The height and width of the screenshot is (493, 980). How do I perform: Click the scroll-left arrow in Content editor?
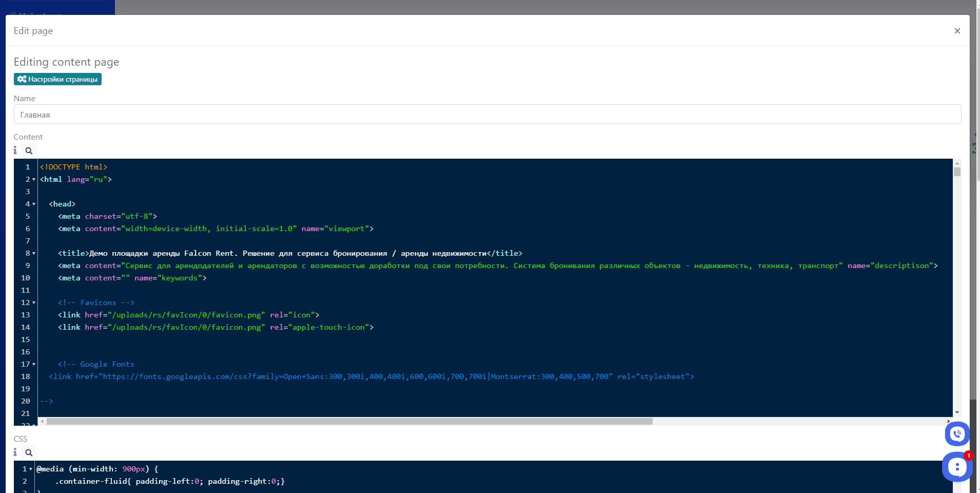[42, 422]
